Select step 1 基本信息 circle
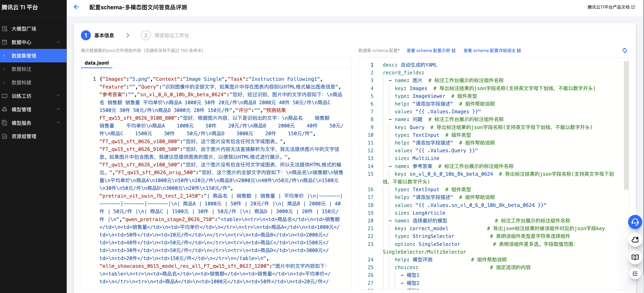The width and height of the screenshot is (644, 293). pos(86,35)
